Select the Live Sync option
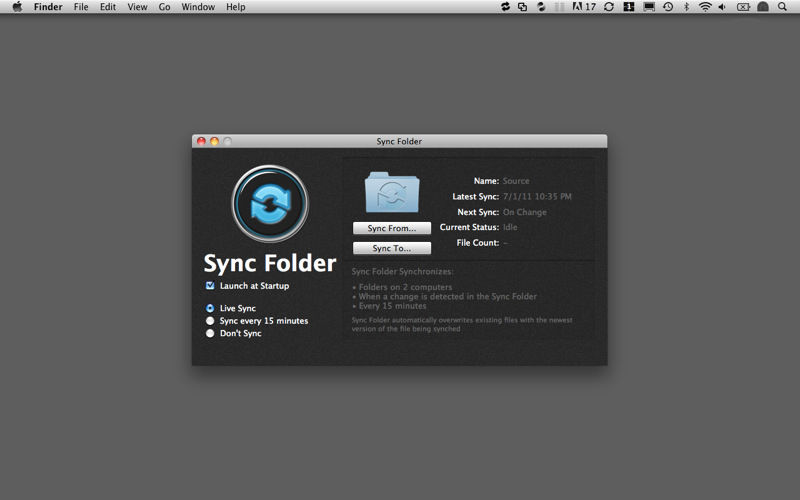This screenshot has width=800, height=500. point(210,308)
